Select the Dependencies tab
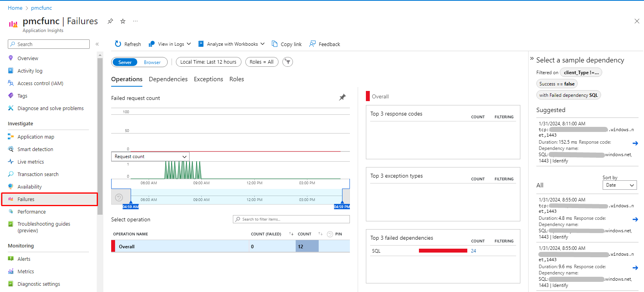644x292 pixels. [168, 79]
